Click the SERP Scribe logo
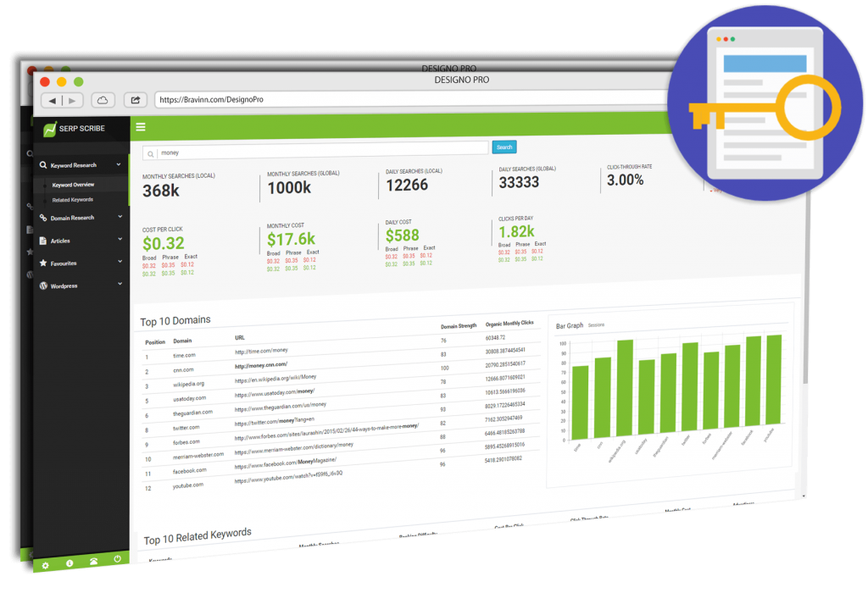Screen dimensions: 868x593 (75, 130)
